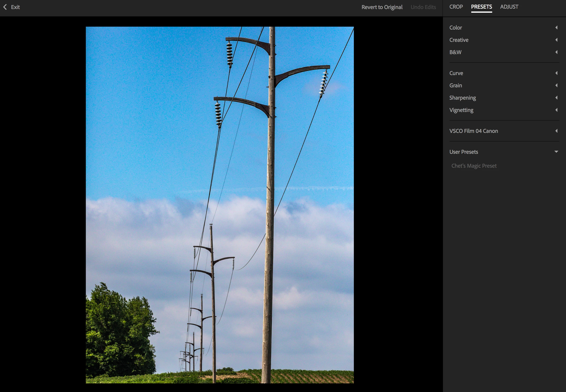
Task: Expand the Creative presets arrow
Action: tap(556, 40)
